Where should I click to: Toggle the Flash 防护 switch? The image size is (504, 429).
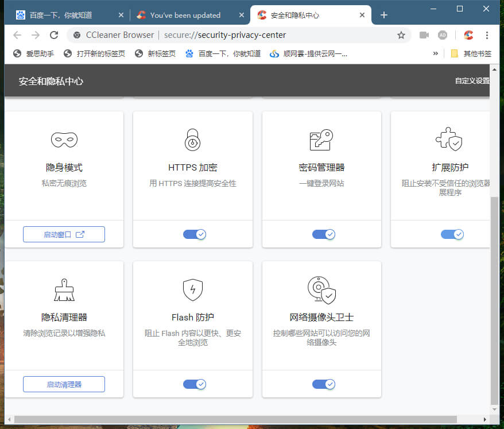click(195, 384)
